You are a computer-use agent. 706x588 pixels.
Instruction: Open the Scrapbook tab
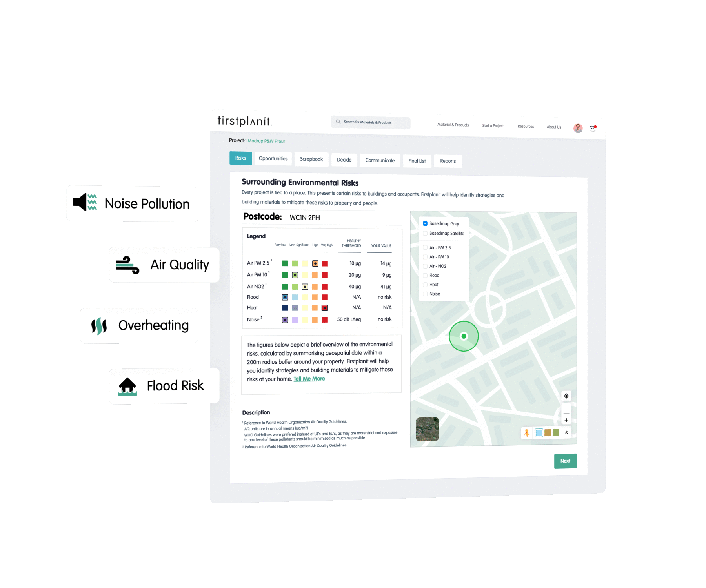pos(311,159)
